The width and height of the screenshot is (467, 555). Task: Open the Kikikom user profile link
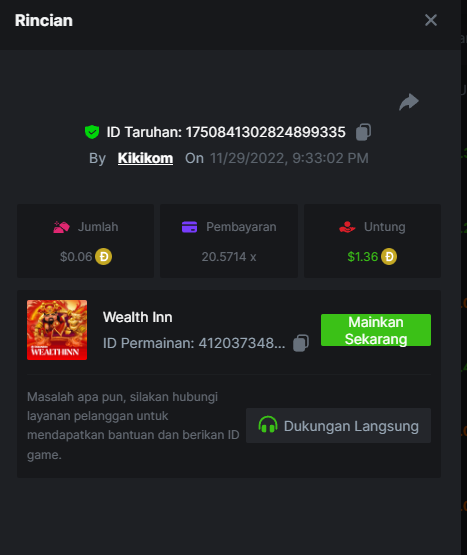tap(146, 158)
